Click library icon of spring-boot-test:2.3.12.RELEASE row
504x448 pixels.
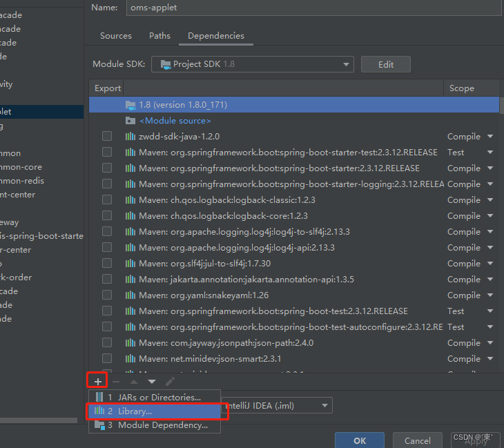pyautogui.click(x=130, y=311)
